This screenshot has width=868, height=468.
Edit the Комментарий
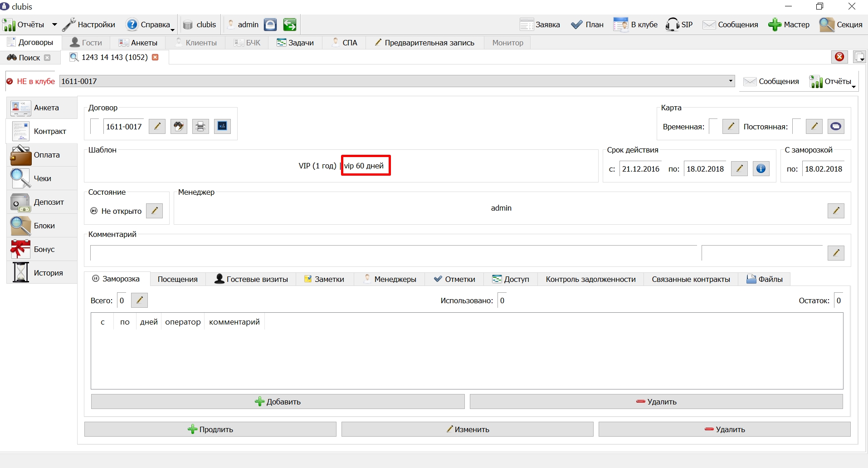point(836,253)
